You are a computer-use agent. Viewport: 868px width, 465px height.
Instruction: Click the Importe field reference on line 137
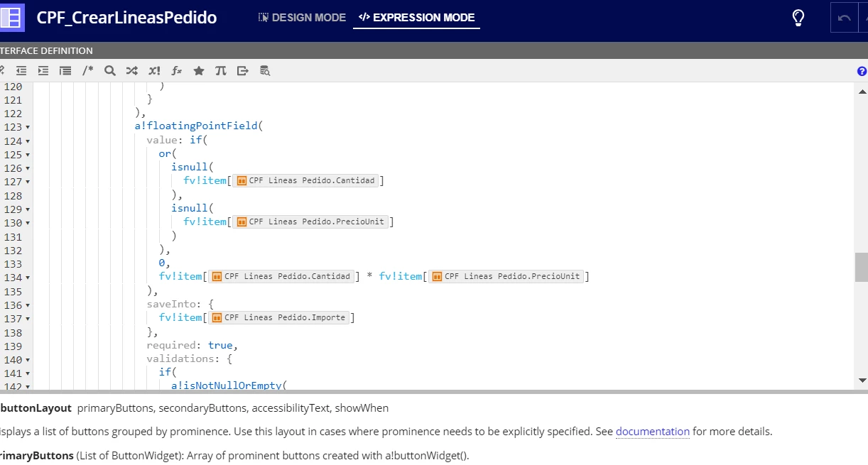[279, 317]
